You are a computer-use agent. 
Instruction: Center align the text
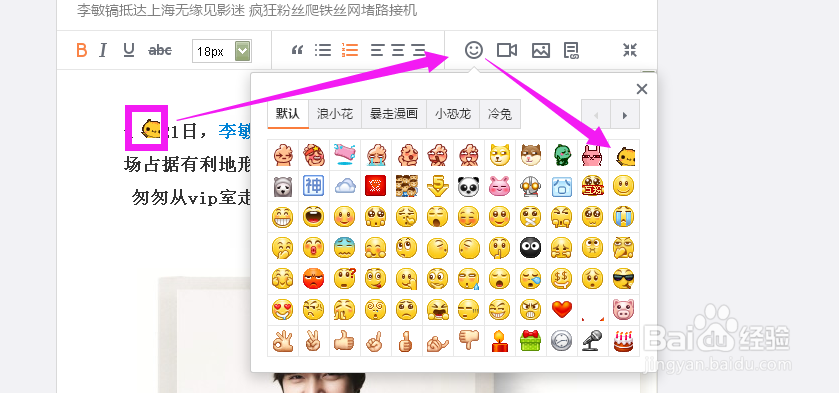click(398, 50)
